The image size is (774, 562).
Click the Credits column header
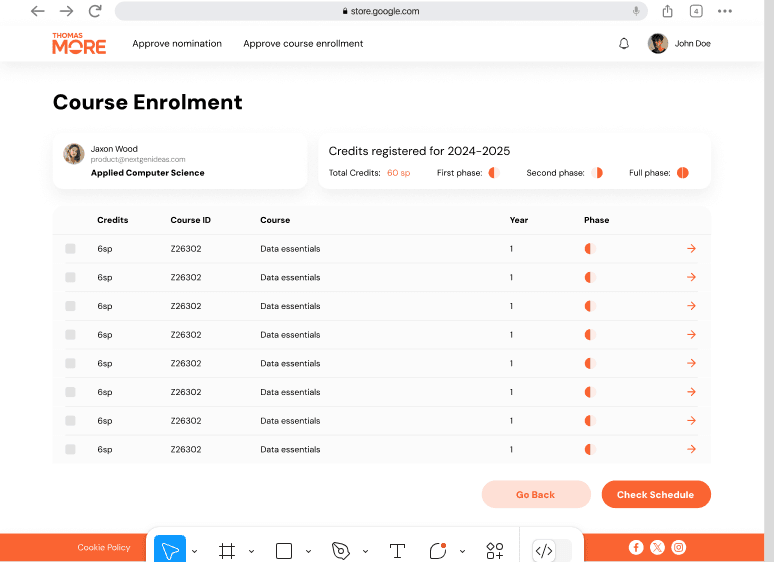pos(113,220)
